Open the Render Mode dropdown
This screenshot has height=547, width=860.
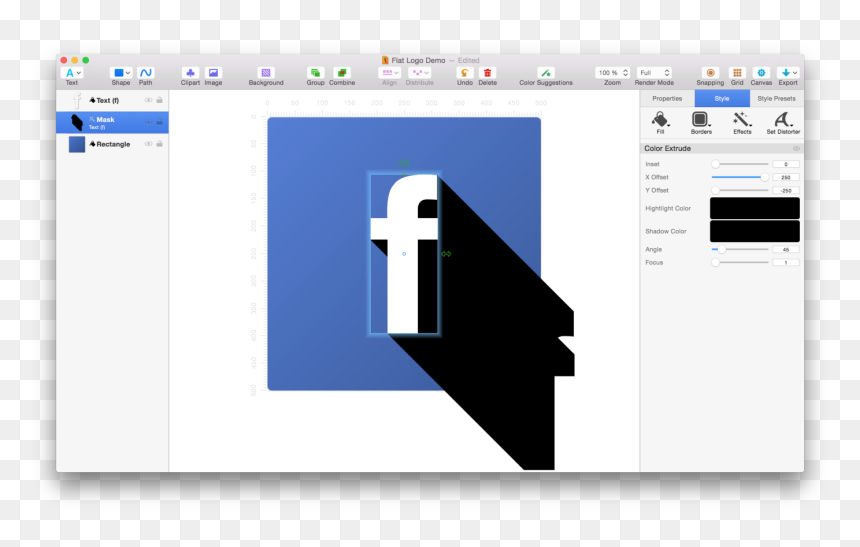click(654, 72)
